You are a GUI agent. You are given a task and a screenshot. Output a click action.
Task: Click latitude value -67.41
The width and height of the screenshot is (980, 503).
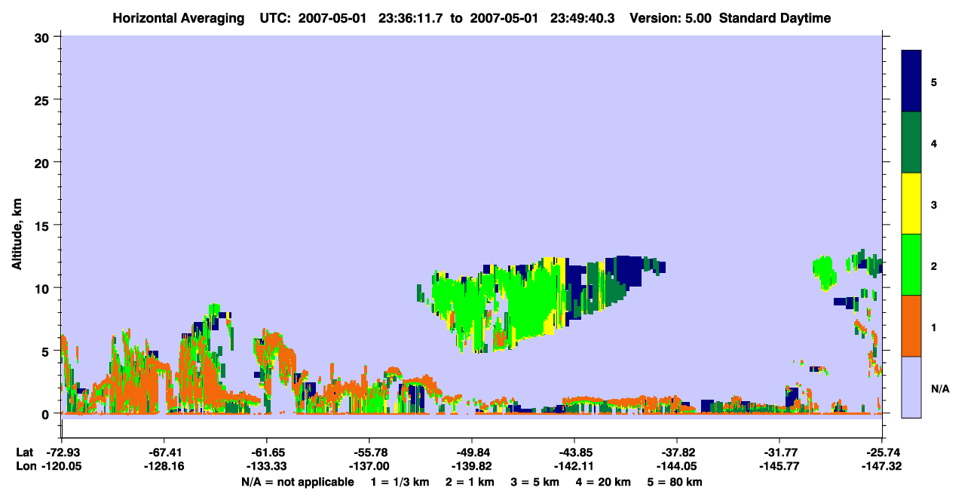click(164, 452)
